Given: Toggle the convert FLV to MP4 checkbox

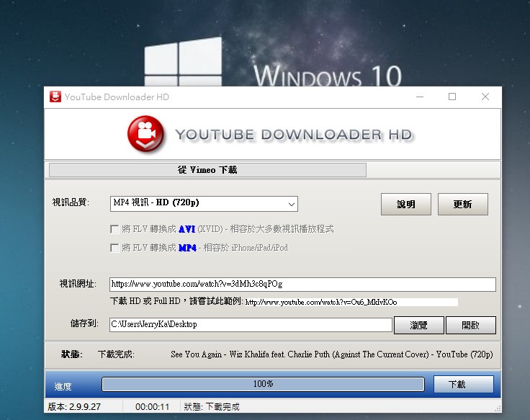Looking at the screenshot, I should click(x=114, y=248).
